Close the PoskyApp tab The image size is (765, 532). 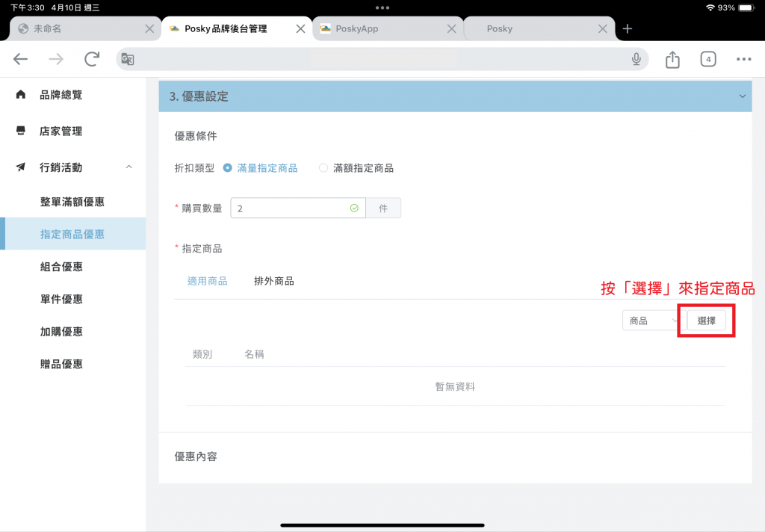[452, 29]
